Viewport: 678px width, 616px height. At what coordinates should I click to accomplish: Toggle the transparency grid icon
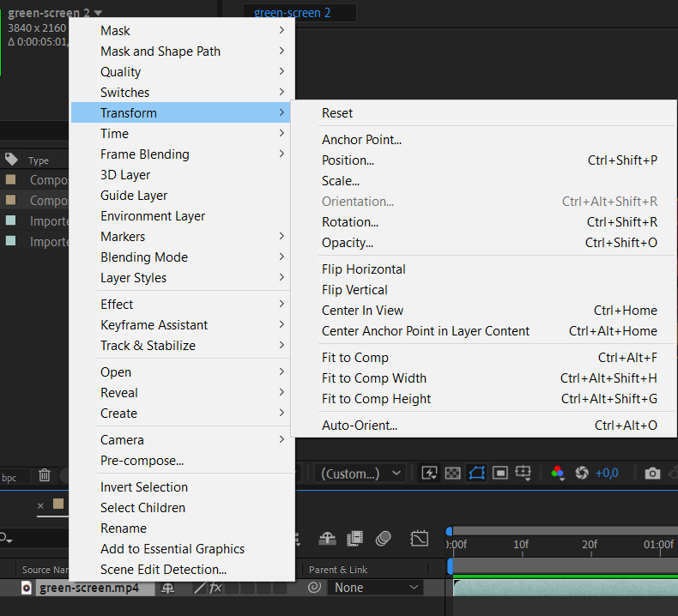pyautogui.click(x=453, y=473)
